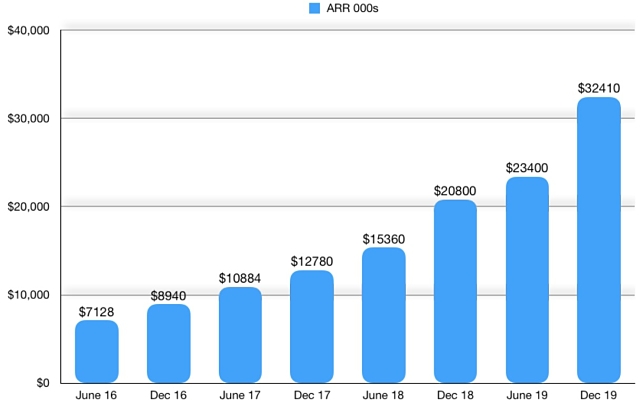Image resolution: width=640 pixels, height=404 pixels.
Task: Click the $20800 value label
Action: pyautogui.click(x=455, y=190)
